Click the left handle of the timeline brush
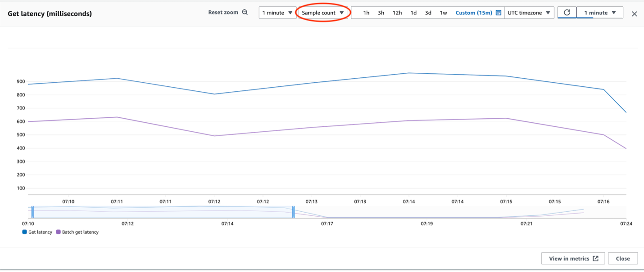644x272 pixels. coord(32,211)
